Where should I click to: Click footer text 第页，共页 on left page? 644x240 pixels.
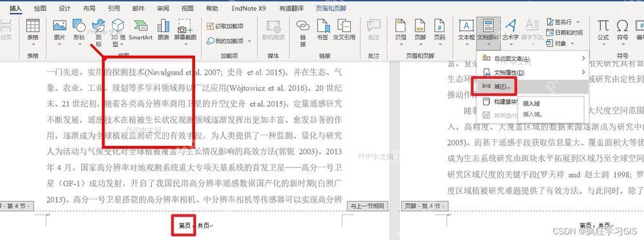tap(194, 226)
